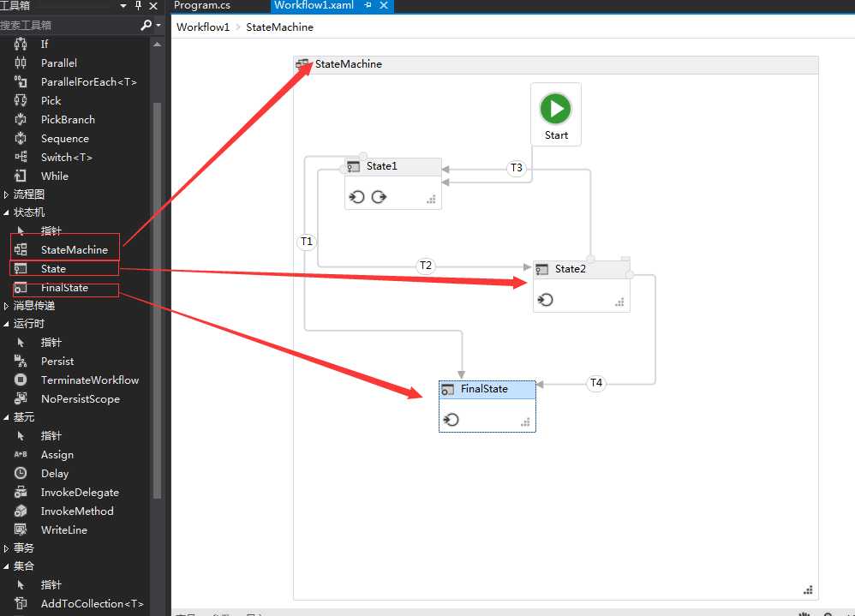The width and height of the screenshot is (855, 616).
Task: Expand the 消息传递 toolbox group
Action: pyautogui.click(x=6, y=306)
